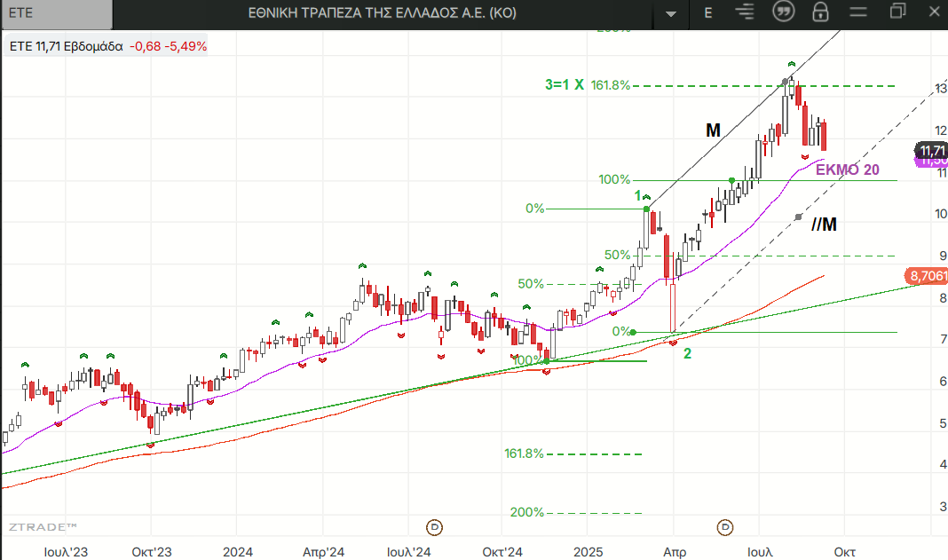Image resolution: width=948 pixels, height=560 pixels.
Task: Click the Εβδομάδα timeframe label
Action: [93, 46]
